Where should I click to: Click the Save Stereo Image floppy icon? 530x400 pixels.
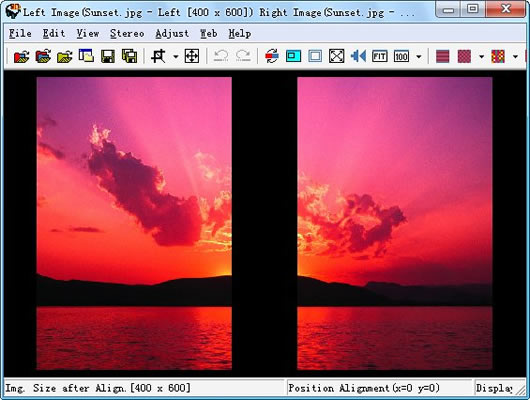point(108,56)
